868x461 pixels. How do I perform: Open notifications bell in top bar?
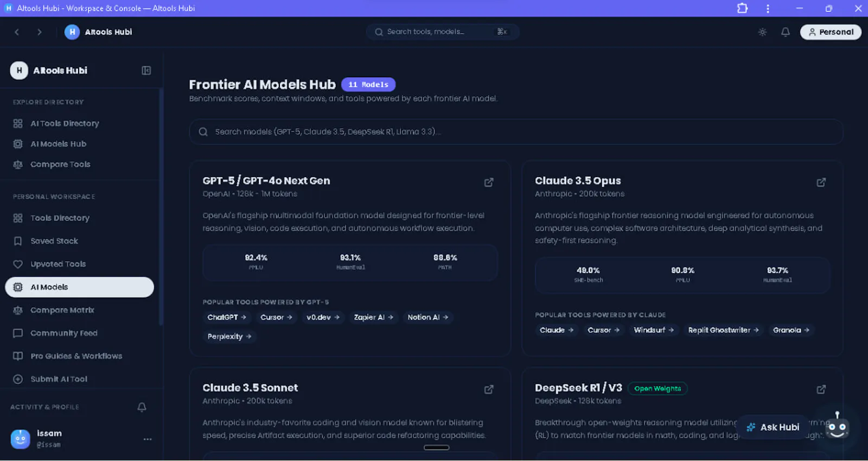coord(785,32)
